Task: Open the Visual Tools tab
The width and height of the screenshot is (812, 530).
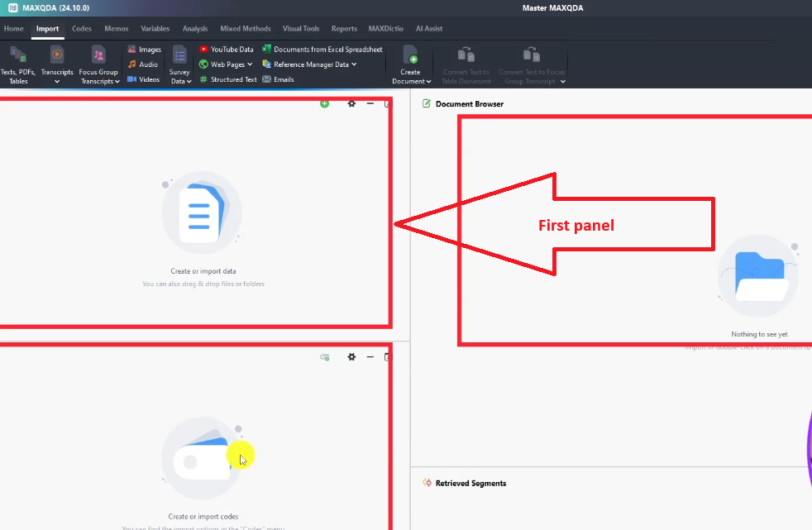Action: pyautogui.click(x=300, y=29)
